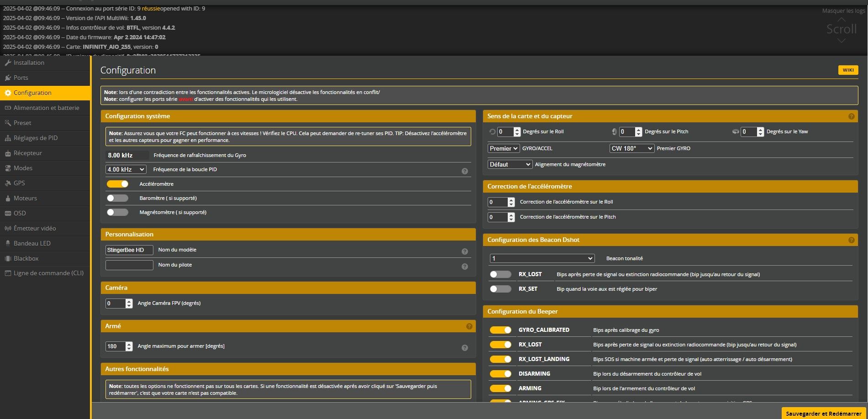Click the Émetteur vidéo antenna icon
This screenshot has height=419, width=868.
click(8, 229)
